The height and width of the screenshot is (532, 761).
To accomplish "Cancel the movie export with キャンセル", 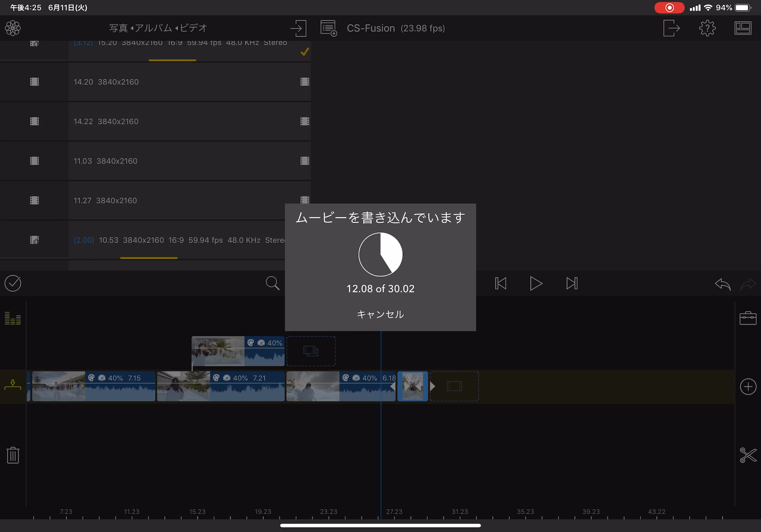I will pos(380,314).
